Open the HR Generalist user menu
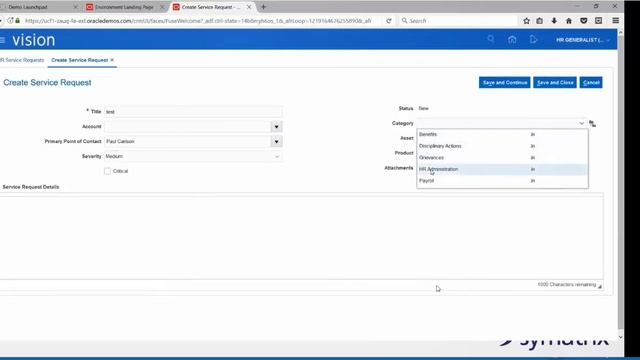The image size is (640, 360). [x=583, y=40]
